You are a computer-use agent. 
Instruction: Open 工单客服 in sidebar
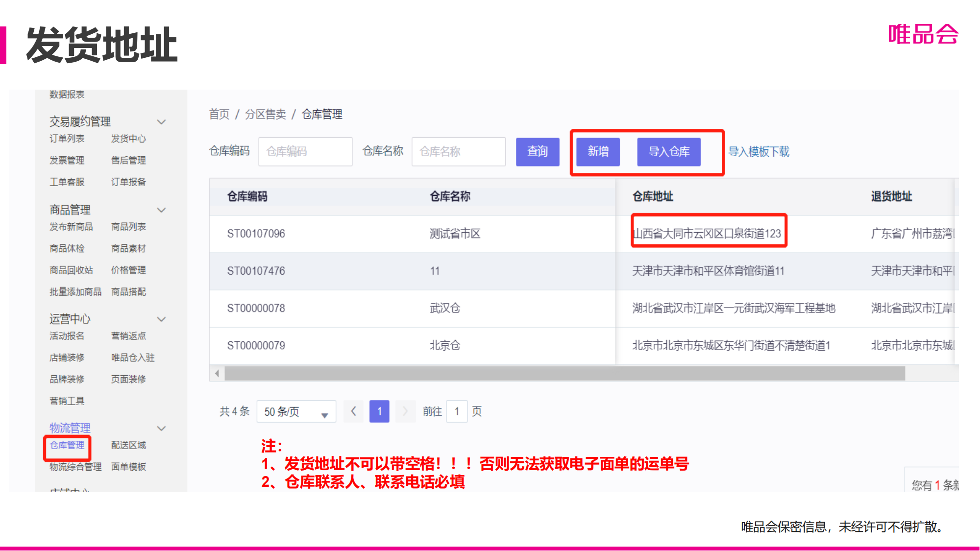67,182
